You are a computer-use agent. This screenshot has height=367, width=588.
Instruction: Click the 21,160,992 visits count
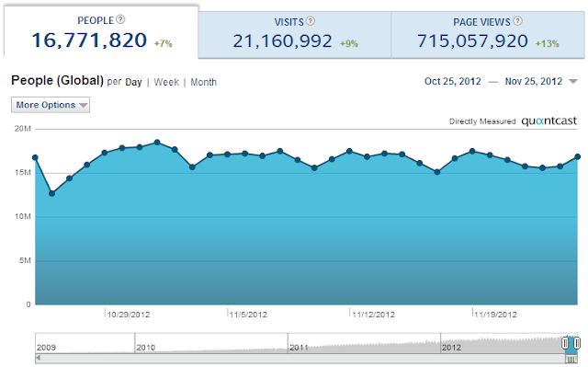282,40
